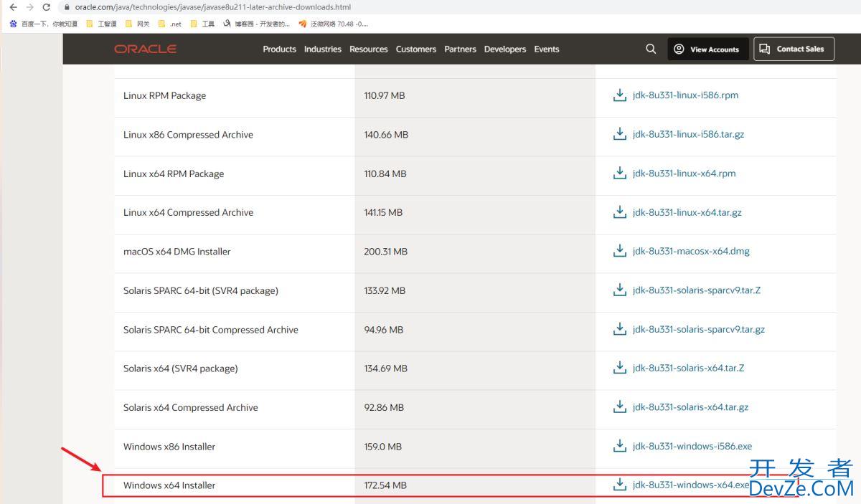
Task: Open the 网关 bookmarks folder
Action: point(137,24)
